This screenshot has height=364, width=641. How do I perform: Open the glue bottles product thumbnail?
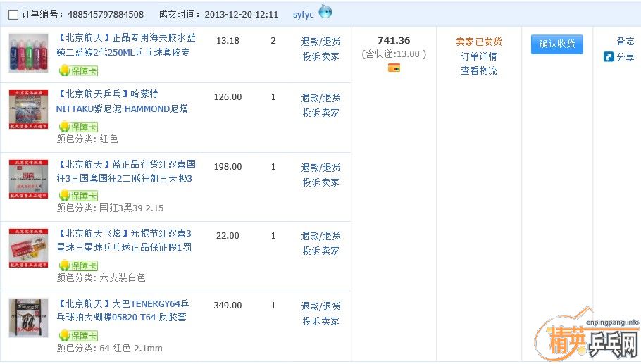29,53
